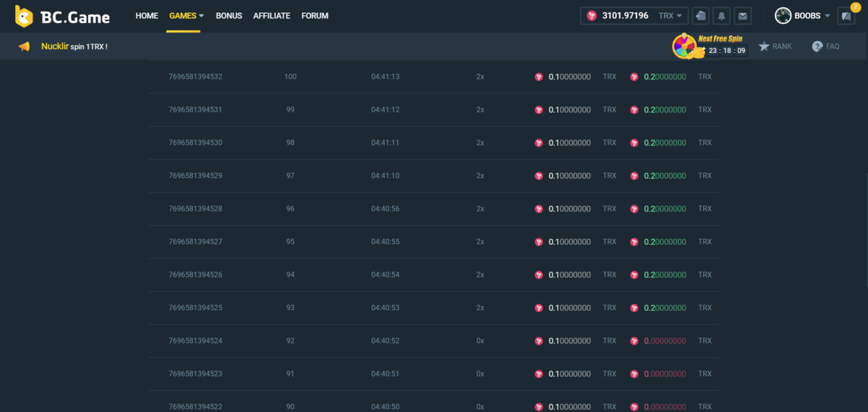Screen dimensions: 868x412
Task: Expand the TRX currency dropdown
Action: click(670, 16)
